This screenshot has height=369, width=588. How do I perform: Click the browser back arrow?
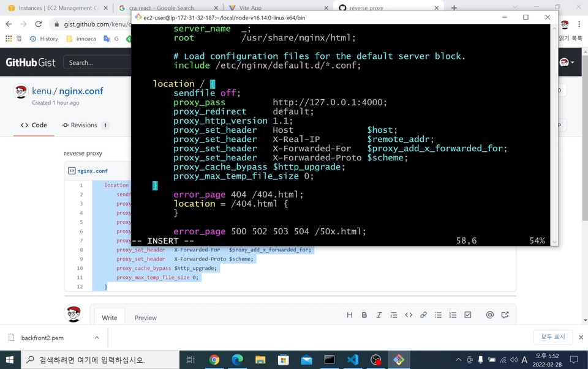tap(9, 24)
